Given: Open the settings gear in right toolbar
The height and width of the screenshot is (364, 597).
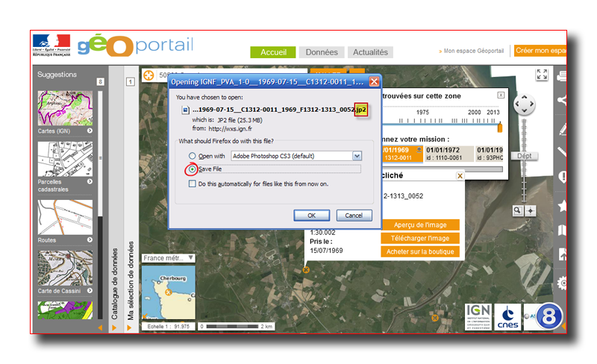Looking at the screenshot, I should click(563, 283).
